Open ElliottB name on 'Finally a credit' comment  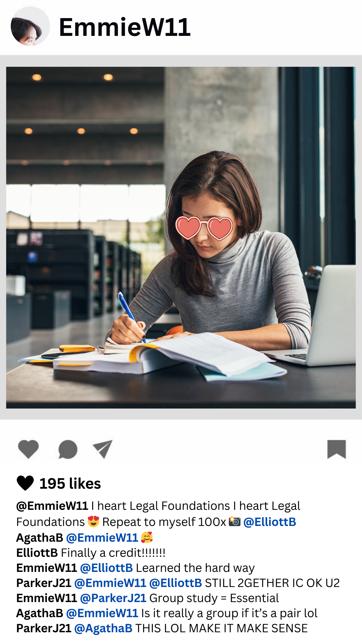37,553
